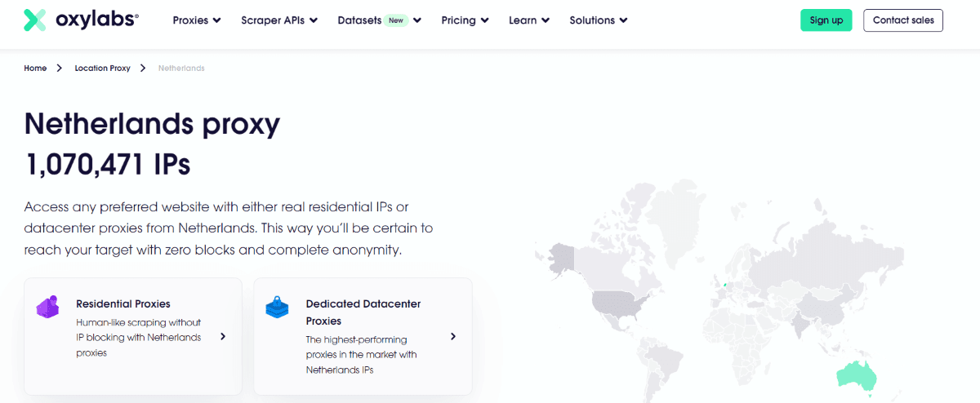Click the Residential Proxies card arrow

click(223, 336)
